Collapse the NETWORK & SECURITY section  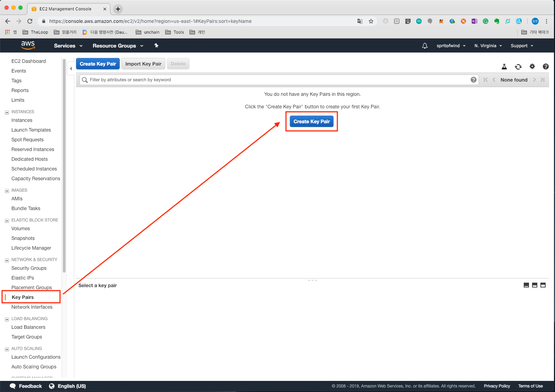coord(7,260)
